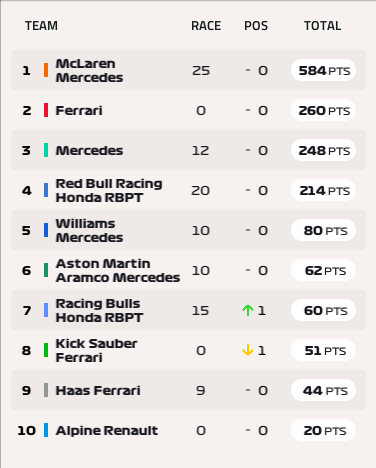Click the green Kick Sauber color bar
The width and height of the screenshot is (376, 468).
click(x=46, y=350)
